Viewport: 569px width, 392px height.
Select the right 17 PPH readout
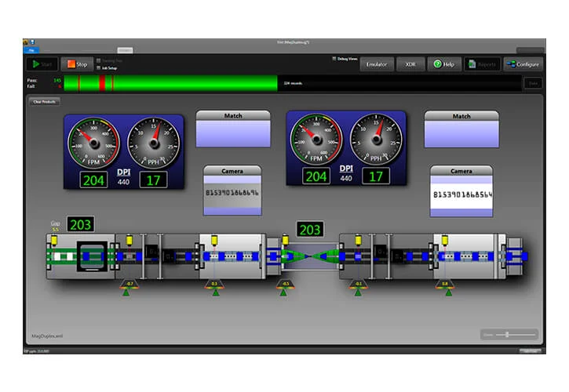tap(376, 176)
